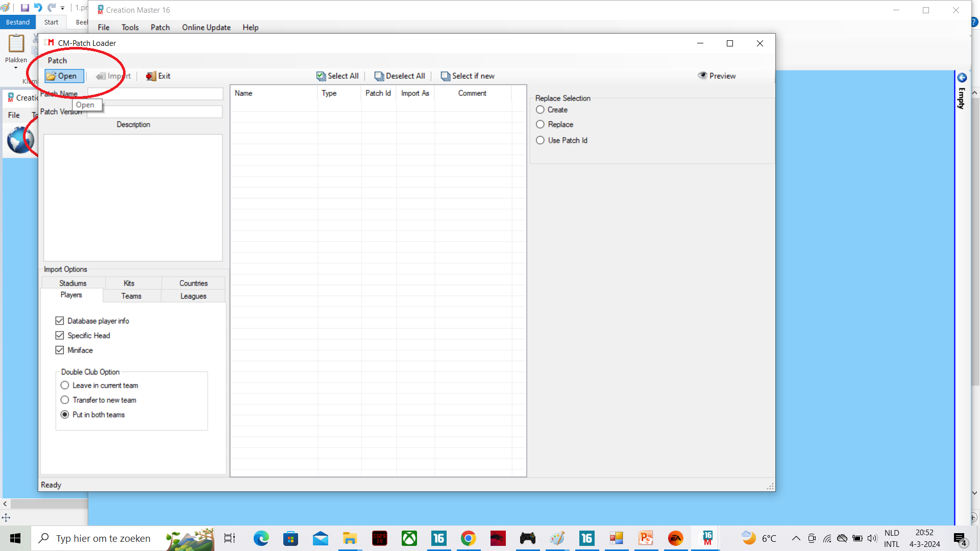Image resolution: width=980 pixels, height=551 pixels.
Task: Open Task View from taskbar
Action: click(230, 538)
